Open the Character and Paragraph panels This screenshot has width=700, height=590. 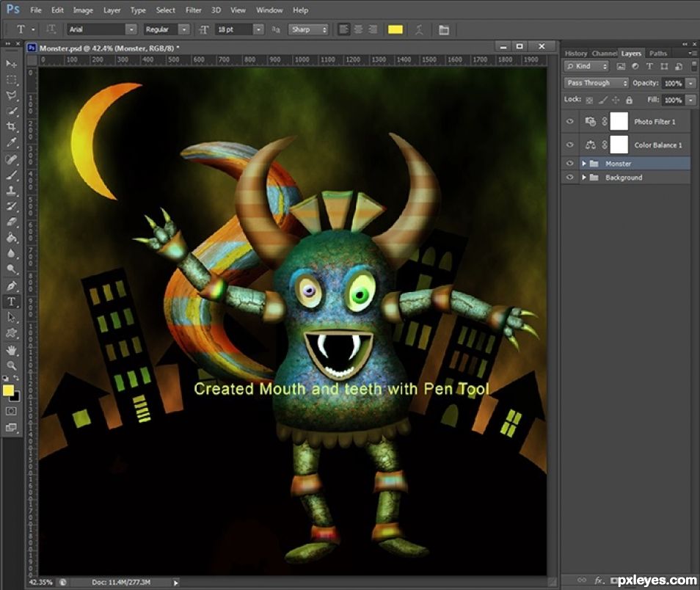pyautogui.click(x=444, y=30)
